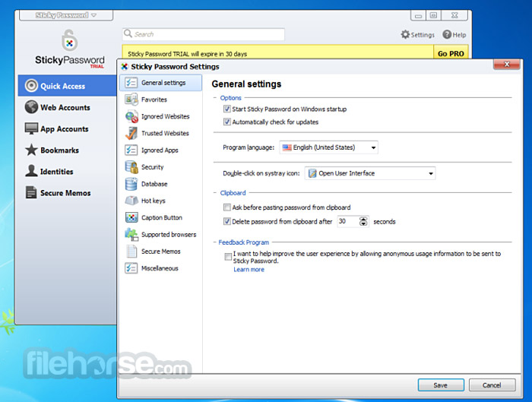Toggle Delete password from clipboard after checkbox

(x=227, y=222)
